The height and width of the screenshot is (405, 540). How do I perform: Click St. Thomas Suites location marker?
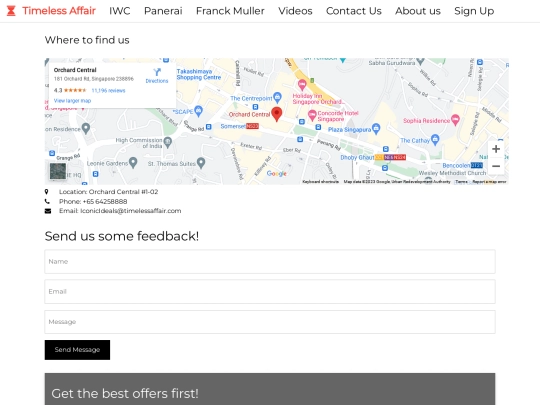pos(201,163)
